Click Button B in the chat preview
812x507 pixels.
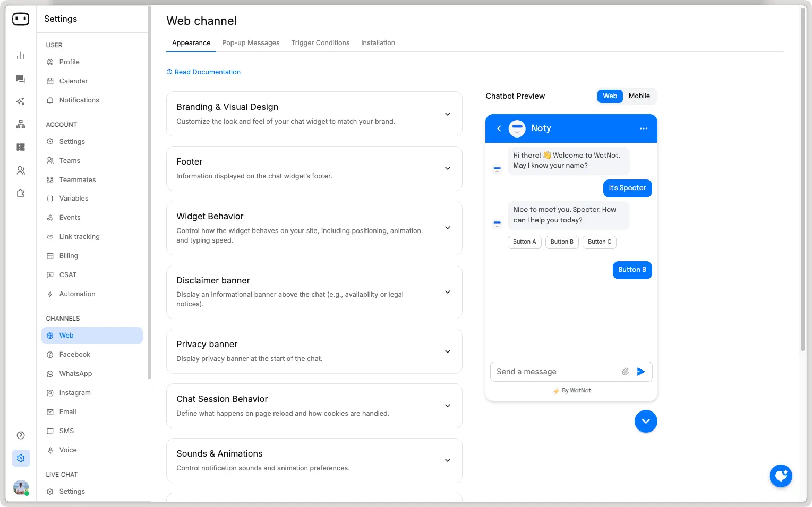(562, 242)
